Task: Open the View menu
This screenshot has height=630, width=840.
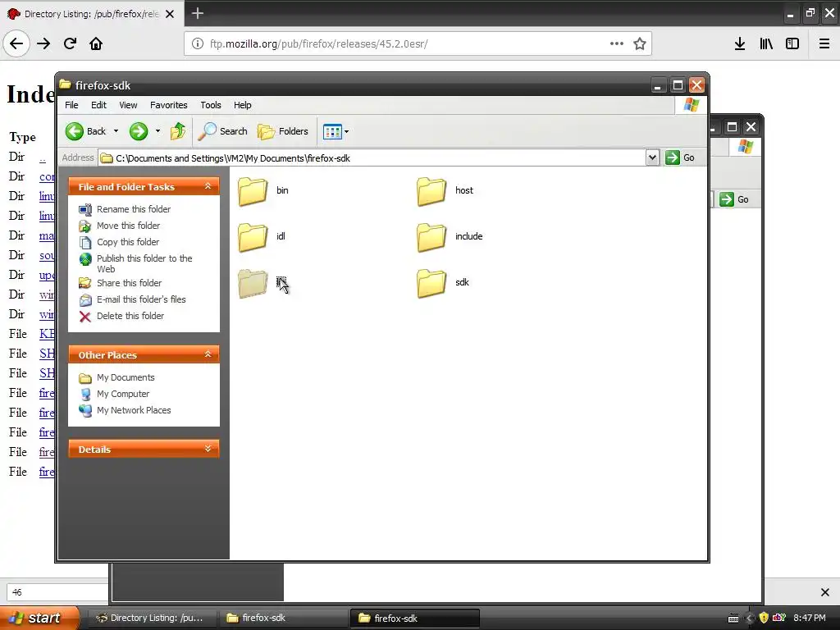Action: coord(128,105)
